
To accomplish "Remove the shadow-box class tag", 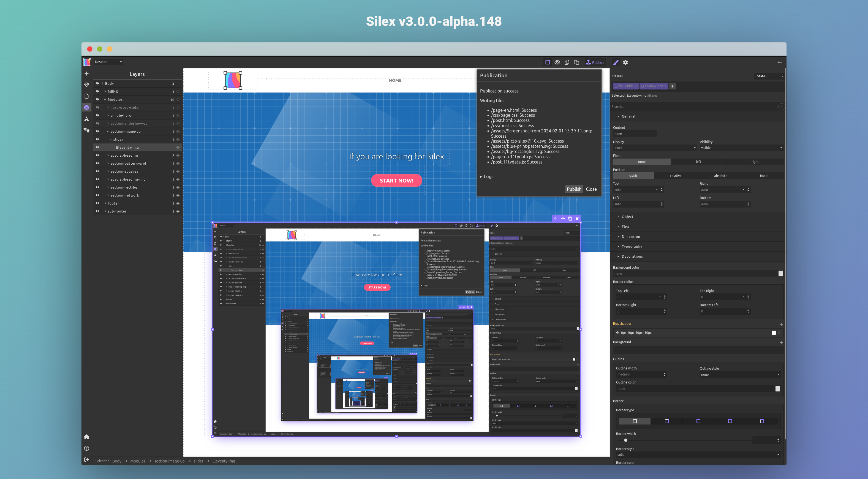I will [665, 86].
